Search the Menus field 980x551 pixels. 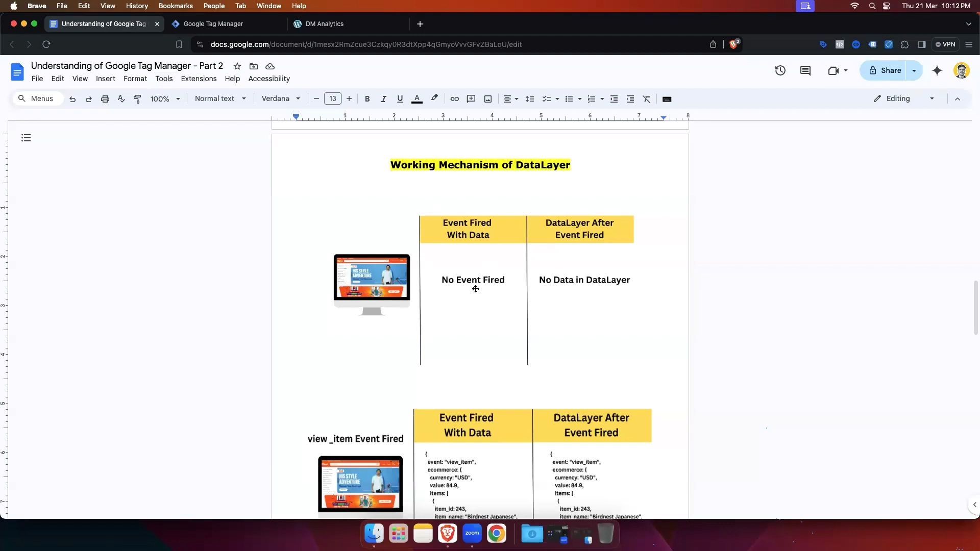click(x=38, y=99)
